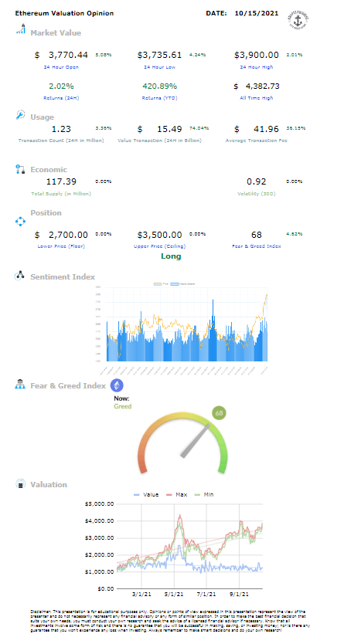The image size is (344, 644).
Task: Click the All Time High label
Action: pos(257,98)
